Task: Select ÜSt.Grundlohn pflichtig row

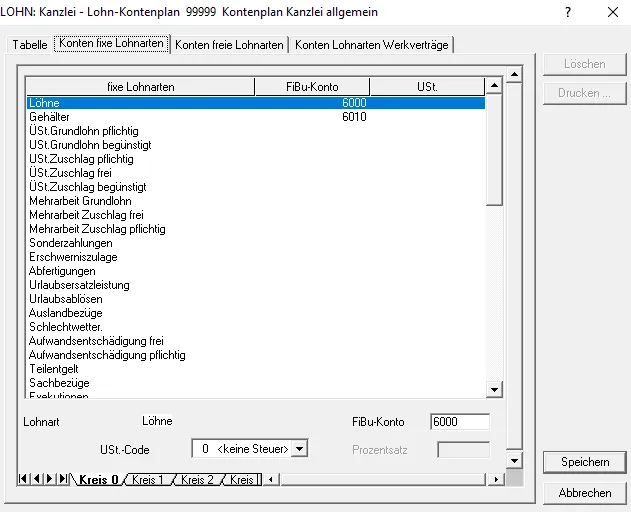Action: [x=256, y=131]
